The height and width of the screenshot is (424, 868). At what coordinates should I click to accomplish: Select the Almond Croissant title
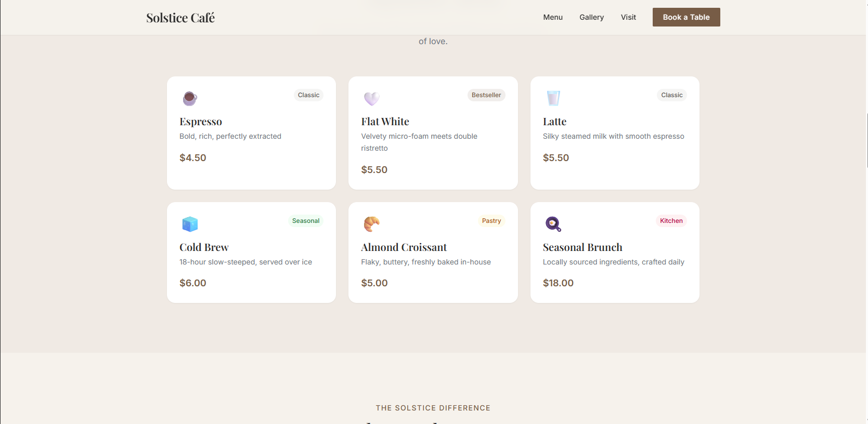(x=404, y=247)
